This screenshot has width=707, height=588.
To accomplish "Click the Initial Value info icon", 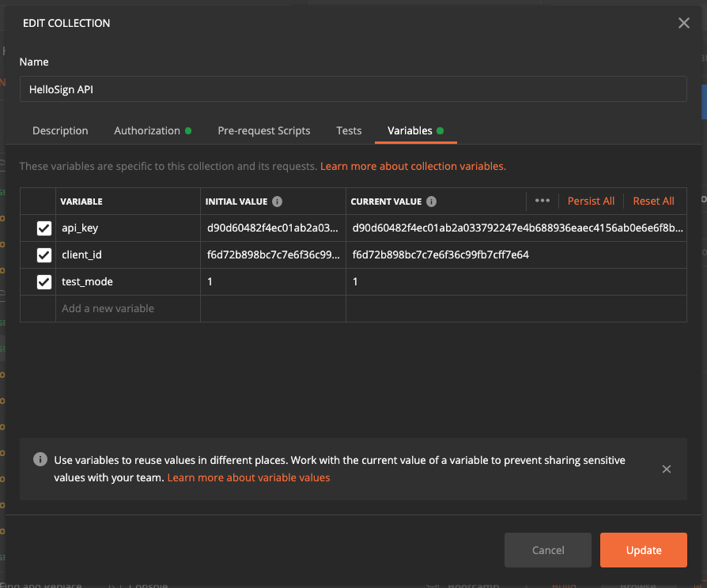I will (x=278, y=202).
